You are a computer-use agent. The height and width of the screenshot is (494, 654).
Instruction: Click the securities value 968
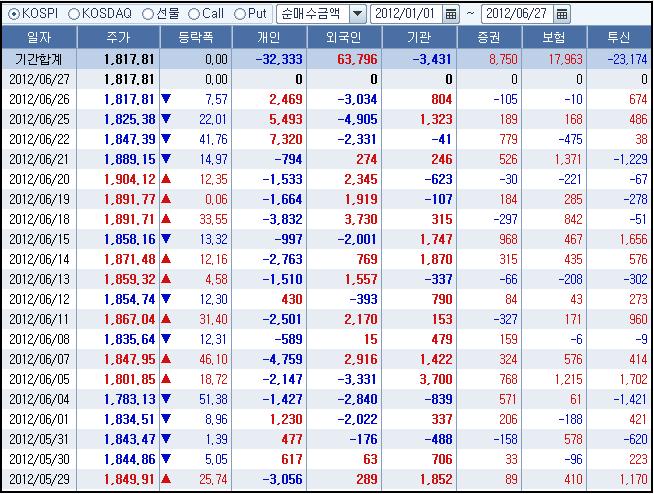[x=508, y=239]
